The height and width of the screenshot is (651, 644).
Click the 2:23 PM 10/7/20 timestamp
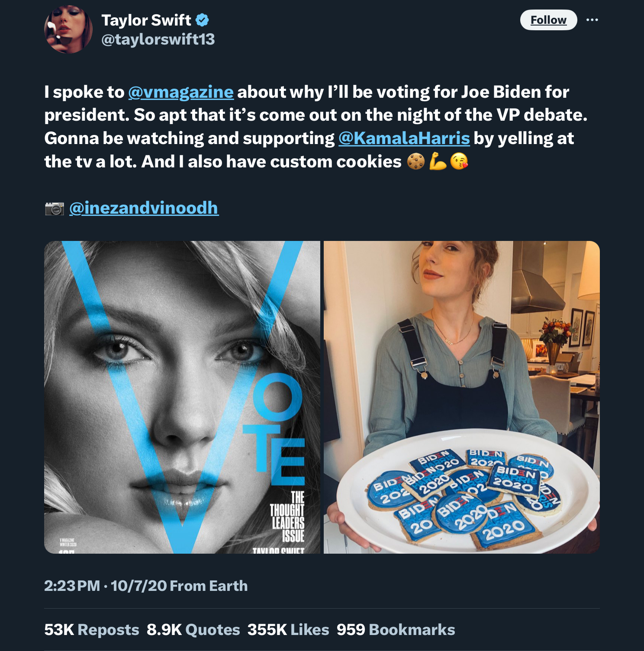[x=106, y=586]
